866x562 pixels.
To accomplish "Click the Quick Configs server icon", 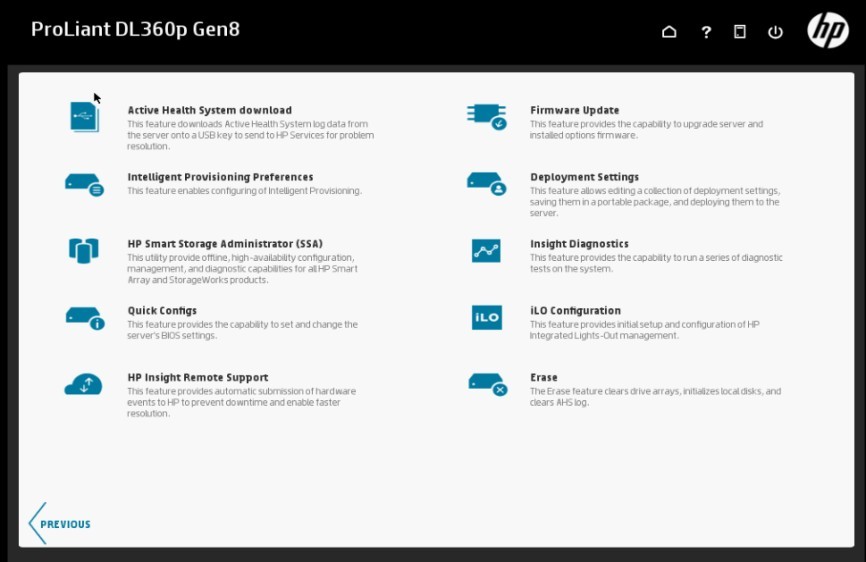I will (x=84, y=317).
